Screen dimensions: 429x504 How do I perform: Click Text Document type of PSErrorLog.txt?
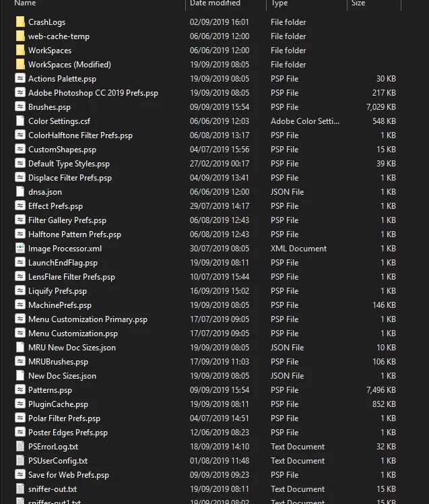pos(298,446)
